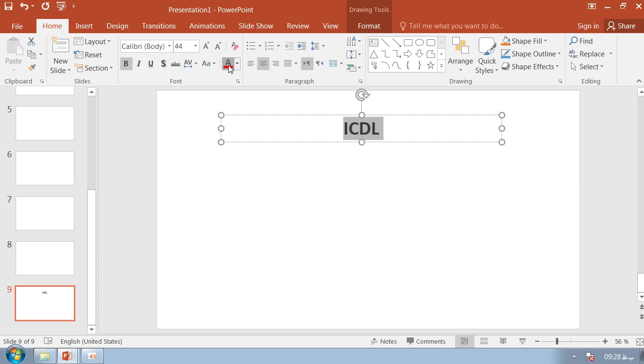Reset the slide layout
644x364 pixels.
88,55
